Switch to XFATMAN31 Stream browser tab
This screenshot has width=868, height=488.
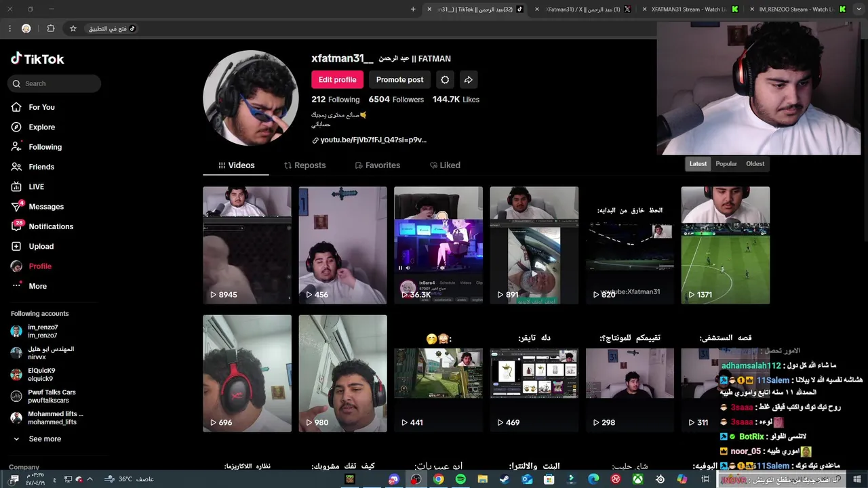(689, 9)
